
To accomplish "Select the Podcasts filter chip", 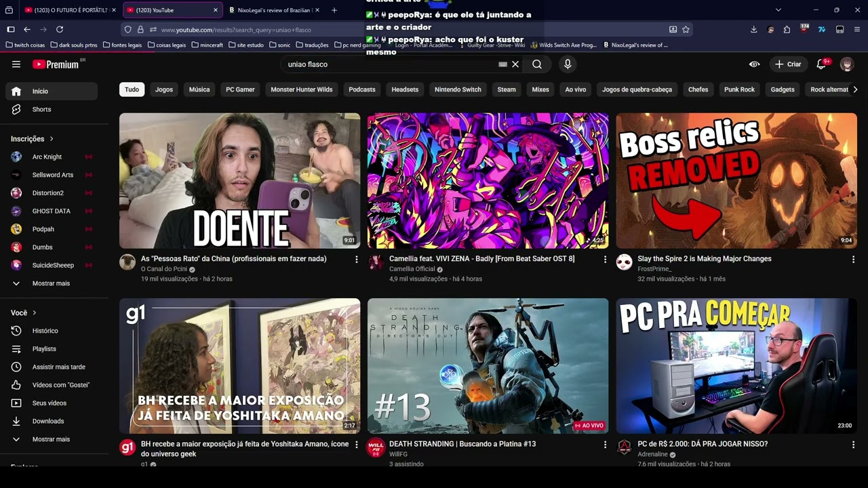I will (x=362, y=89).
